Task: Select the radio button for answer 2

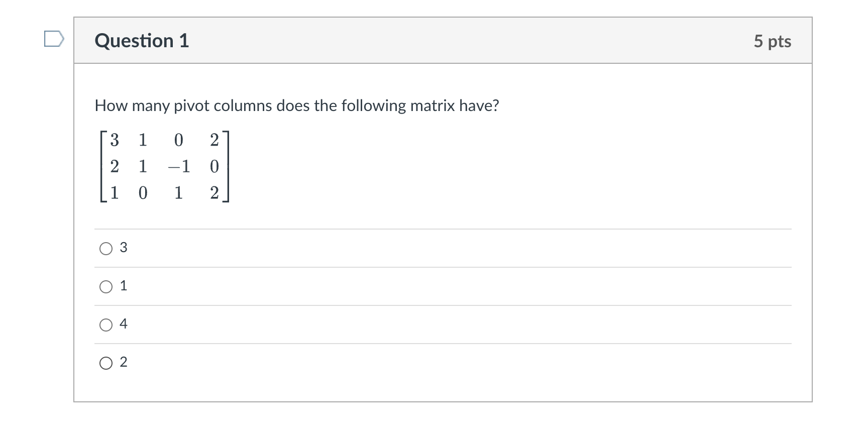Action: coord(106,363)
